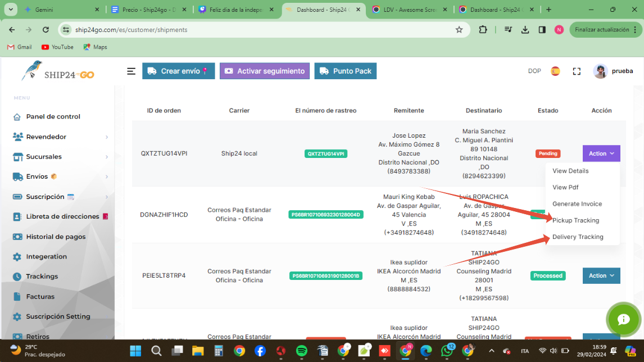
Task: Select Generate Invoice option
Action: (x=577, y=204)
